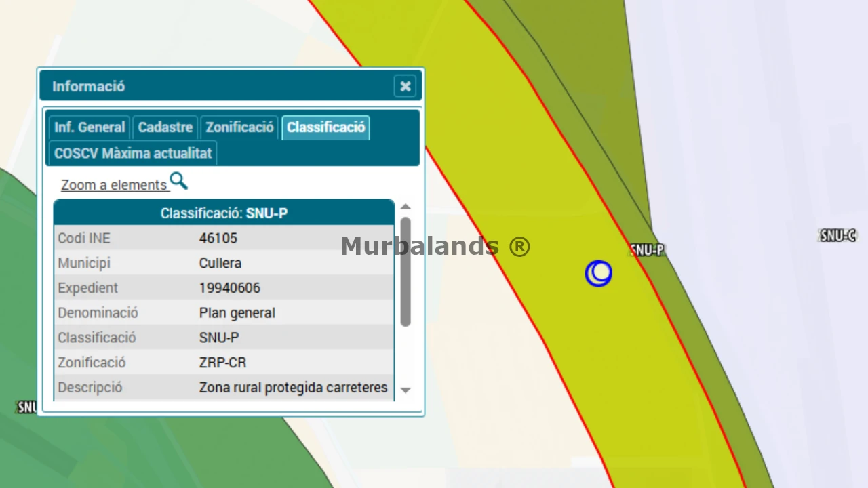The width and height of the screenshot is (868, 488).
Task: Click the SNU-P label on the map
Action: pos(648,250)
